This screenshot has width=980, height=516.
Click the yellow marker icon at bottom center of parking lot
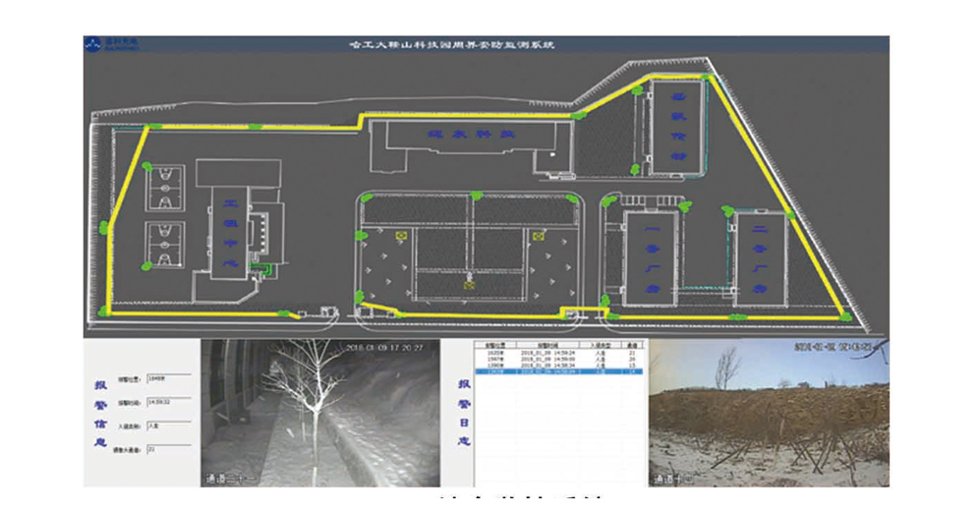[469, 286]
